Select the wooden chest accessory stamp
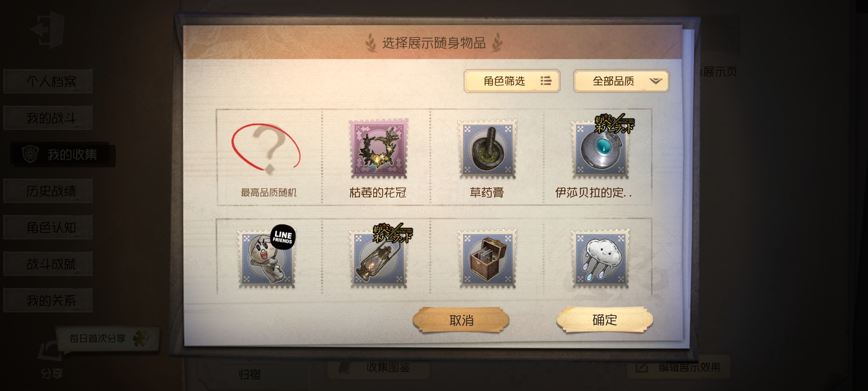Viewport: 868px width, 391px height. pos(488,258)
